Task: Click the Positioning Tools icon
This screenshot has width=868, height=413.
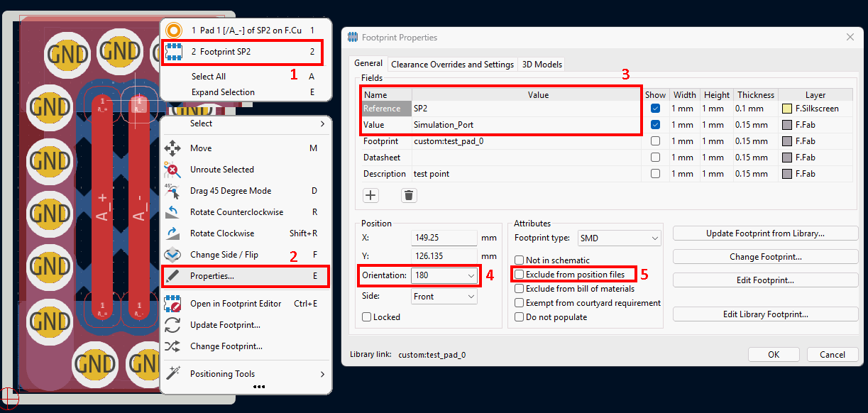Action: pyautogui.click(x=172, y=374)
